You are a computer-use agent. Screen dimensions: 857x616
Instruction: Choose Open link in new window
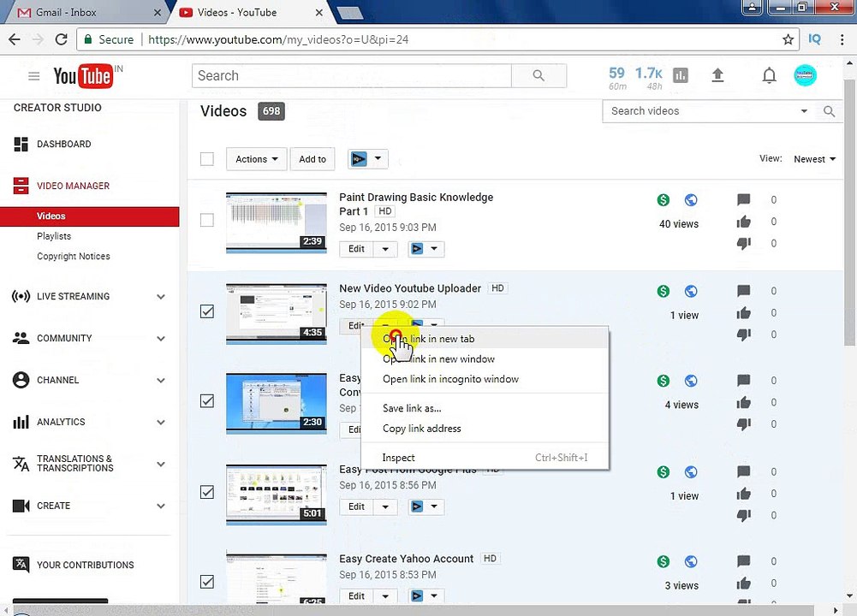pyautogui.click(x=485, y=358)
